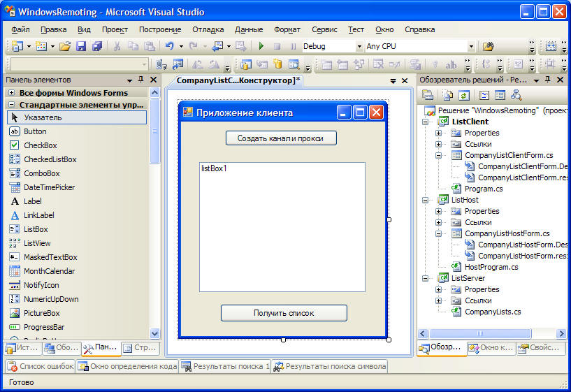Expand Properties under ListClient
Image resolution: width=571 pixels, height=392 pixels.
tap(438, 133)
